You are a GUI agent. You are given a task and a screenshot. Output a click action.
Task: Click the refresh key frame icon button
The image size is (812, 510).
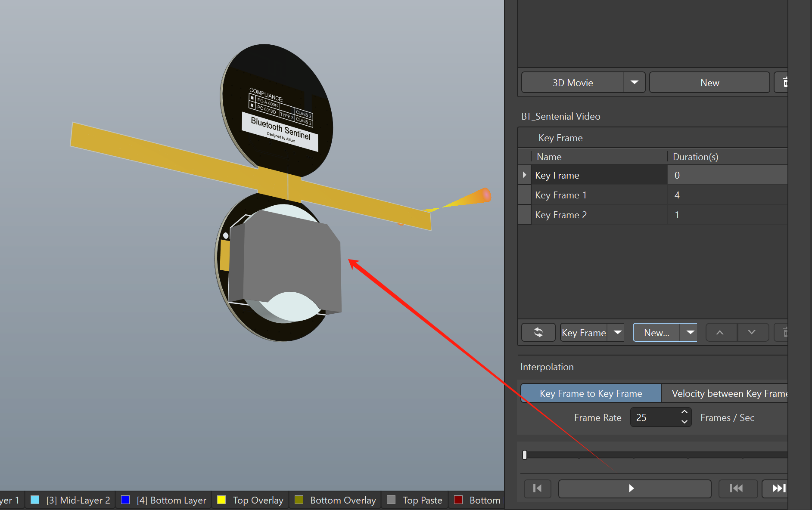coord(538,333)
